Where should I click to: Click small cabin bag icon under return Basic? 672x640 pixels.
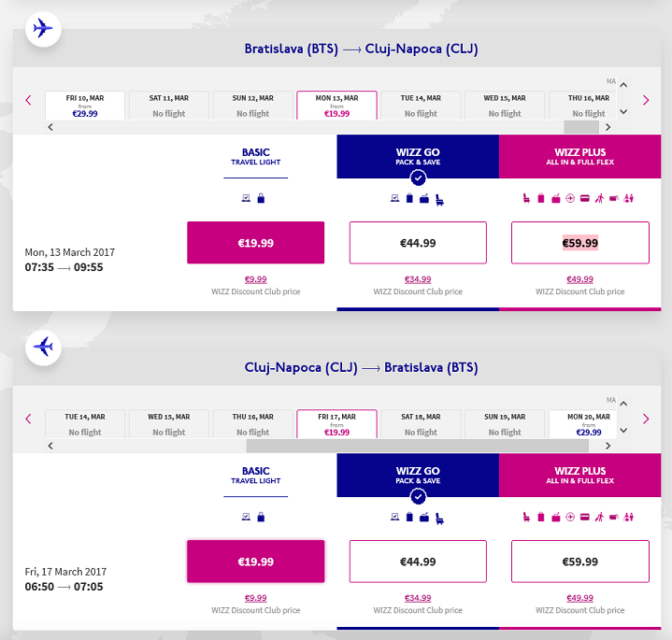[261, 517]
